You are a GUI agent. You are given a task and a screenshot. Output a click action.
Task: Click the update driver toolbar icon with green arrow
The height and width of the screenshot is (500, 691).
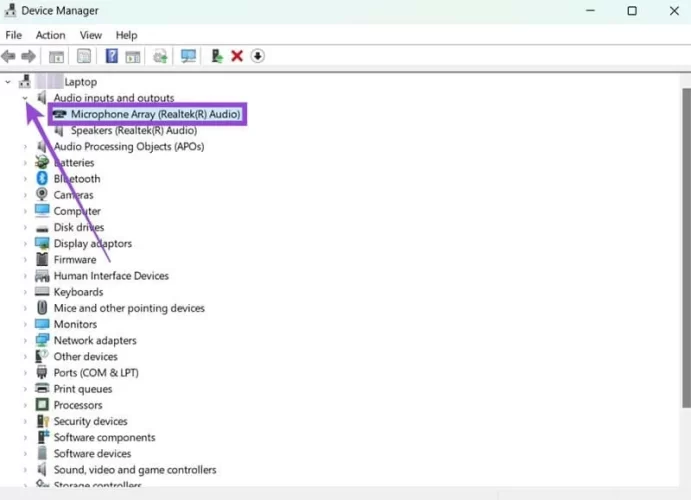pos(216,56)
